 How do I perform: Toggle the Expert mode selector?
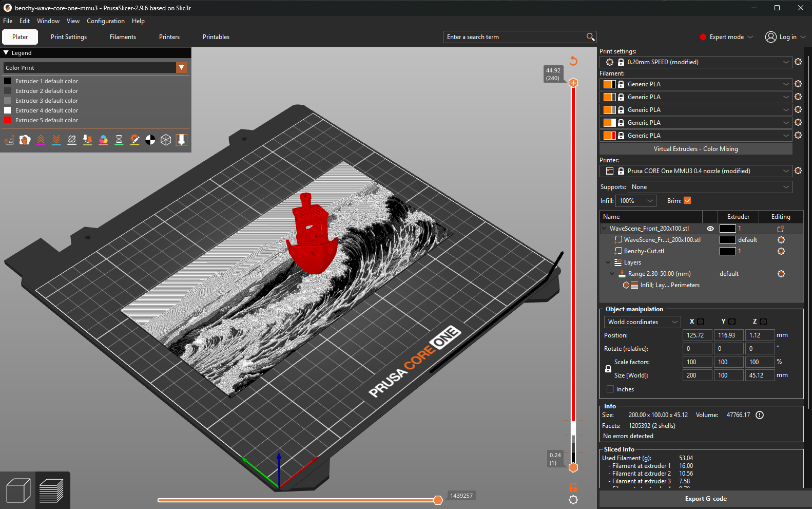(726, 37)
